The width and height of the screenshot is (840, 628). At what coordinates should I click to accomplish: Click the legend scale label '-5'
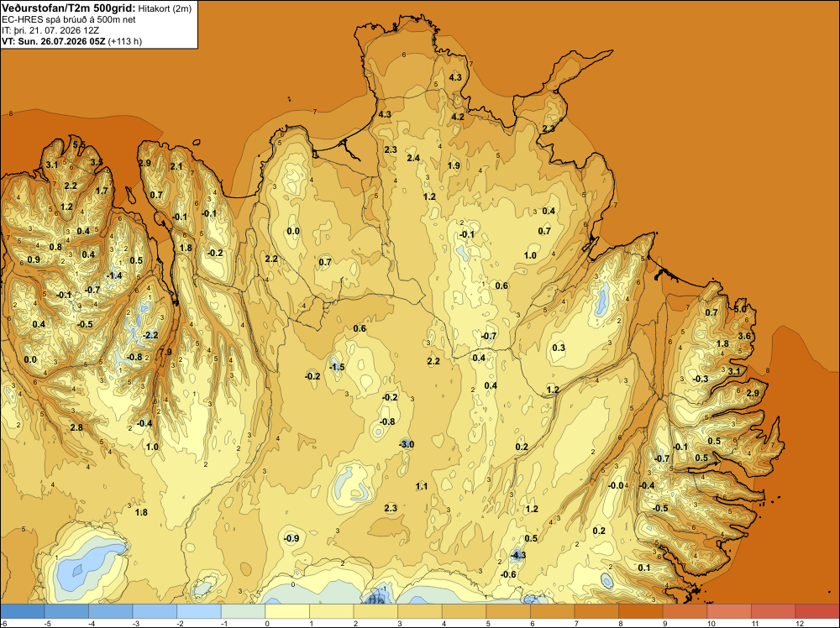click(48, 623)
